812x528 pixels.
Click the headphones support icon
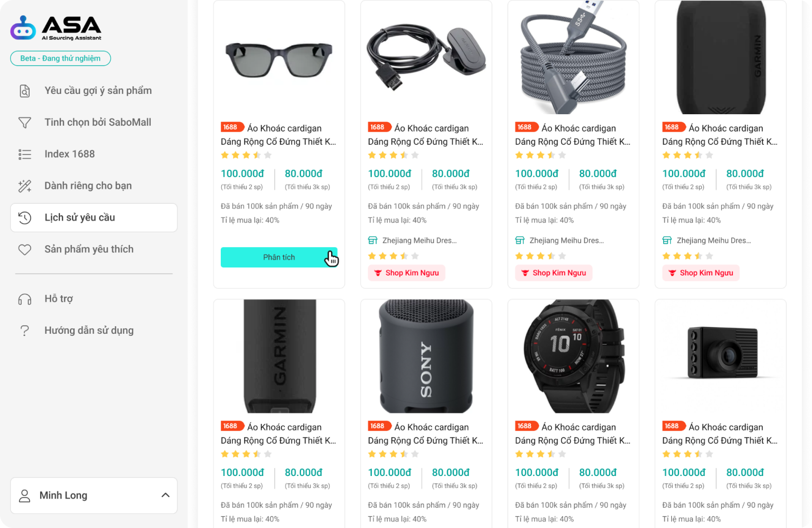point(25,299)
